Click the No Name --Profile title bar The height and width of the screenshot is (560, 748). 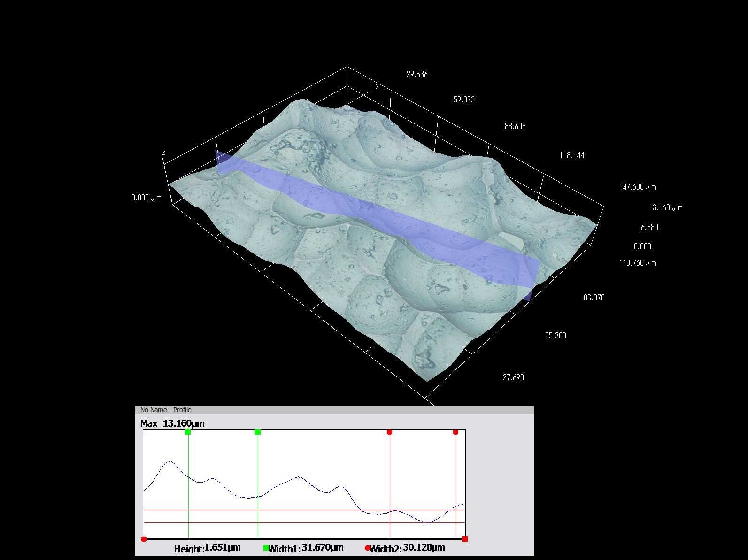335,410
